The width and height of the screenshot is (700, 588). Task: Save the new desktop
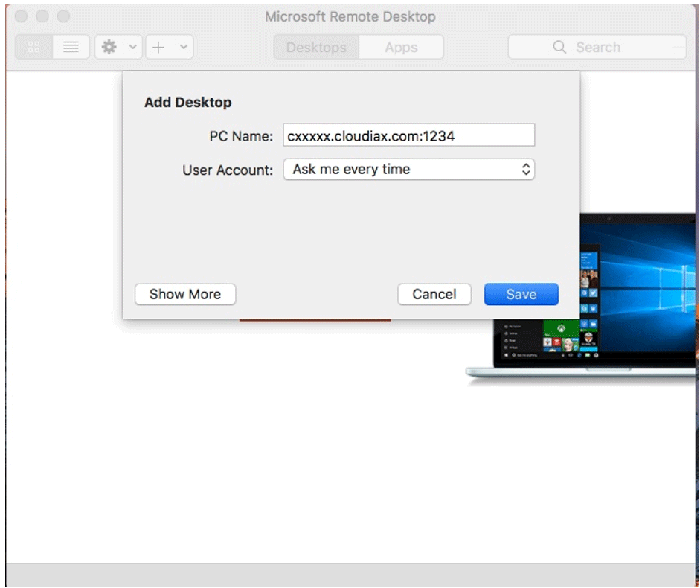point(521,294)
